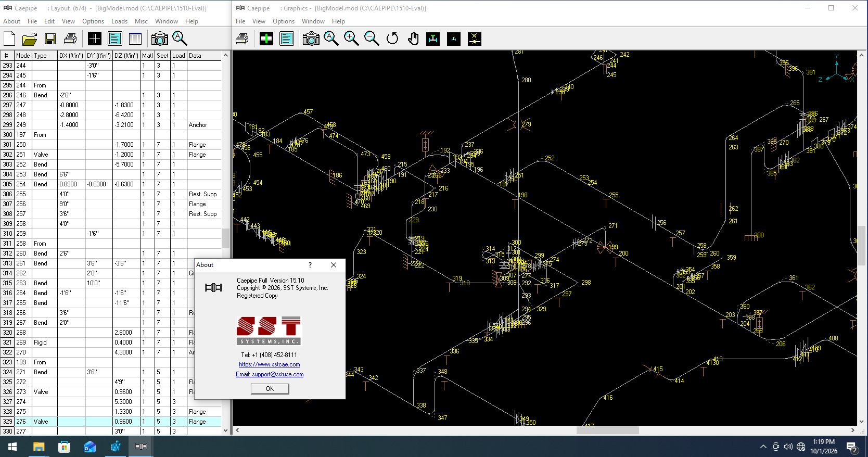Select the Valve type cell for node 251
Viewport: 868px width, 457px height.
(x=45, y=155)
